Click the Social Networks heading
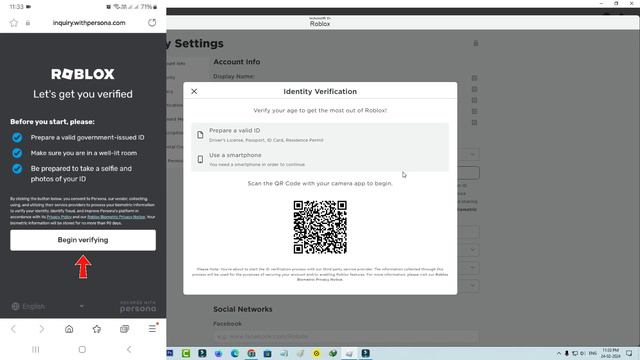 tap(242, 309)
